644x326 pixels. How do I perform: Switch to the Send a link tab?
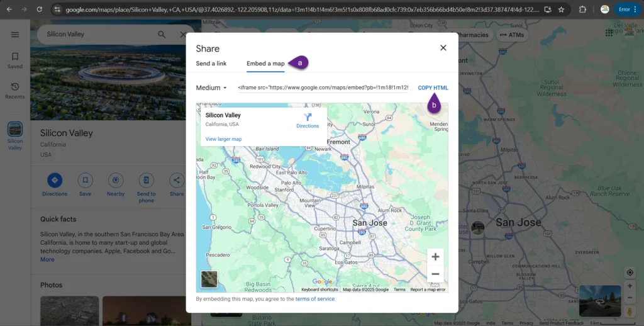pos(211,64)
